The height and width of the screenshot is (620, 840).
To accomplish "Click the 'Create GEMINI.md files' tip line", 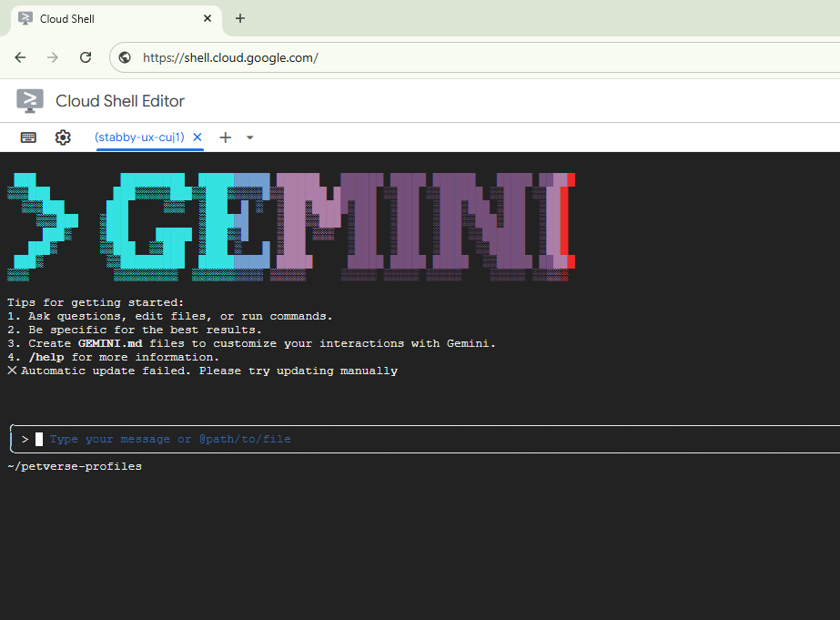I will point(252,343).
